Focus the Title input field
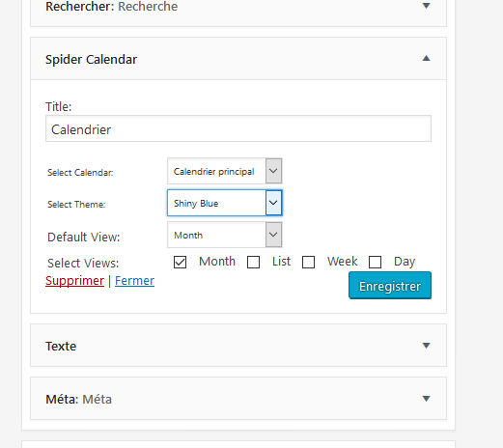 (238, 128)
